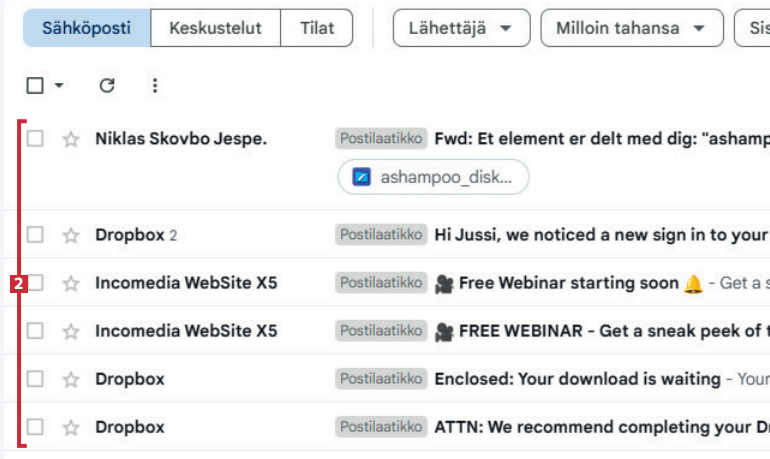This screenshot has width=770, height=459.
Task: Open the 'Enclosed: Your download is waiting' email
Action: [x=577, y=379]
